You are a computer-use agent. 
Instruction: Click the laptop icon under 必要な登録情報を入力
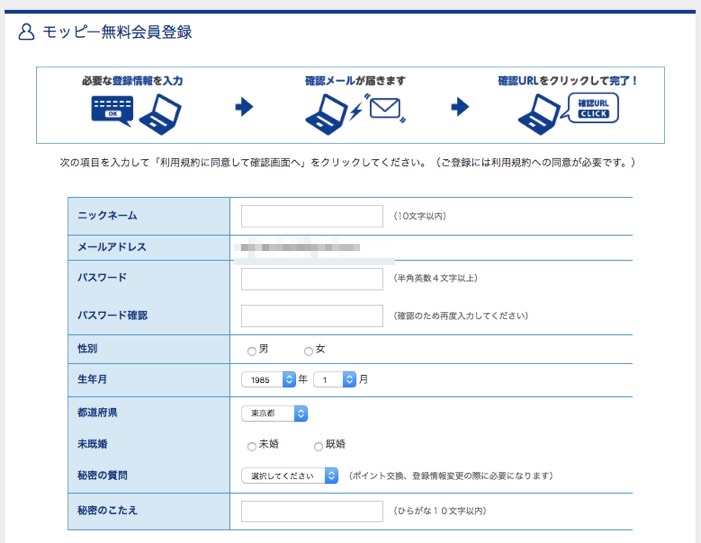pyautogui.click(x=160, y=114)
